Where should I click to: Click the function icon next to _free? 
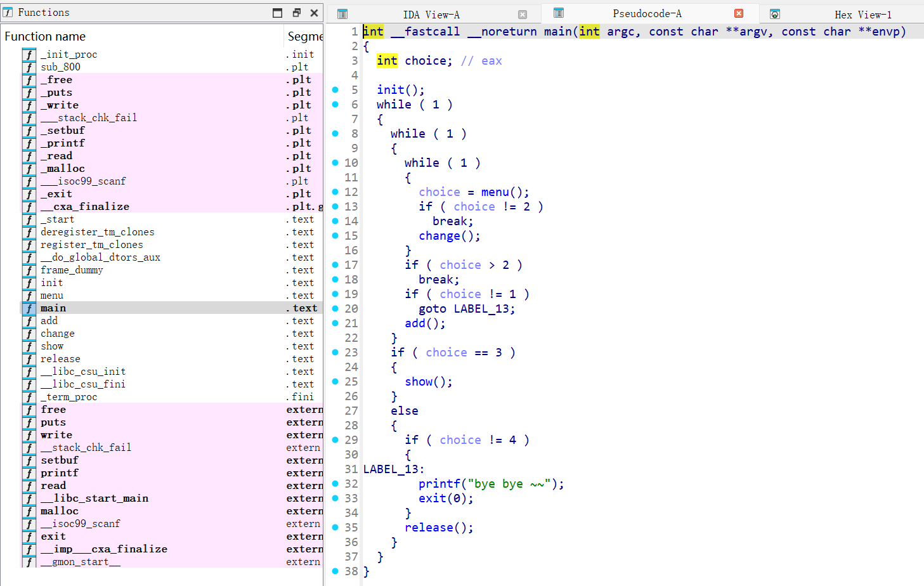coord(29,80)
